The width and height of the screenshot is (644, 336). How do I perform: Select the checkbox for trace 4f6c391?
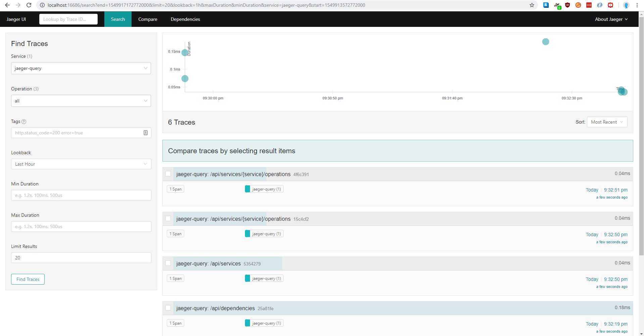168,174
